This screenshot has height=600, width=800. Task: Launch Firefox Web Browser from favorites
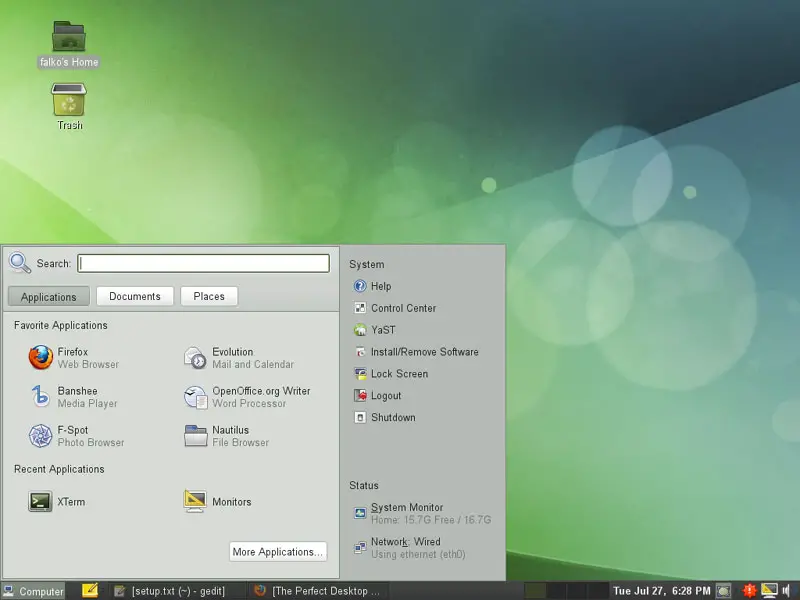74,358
